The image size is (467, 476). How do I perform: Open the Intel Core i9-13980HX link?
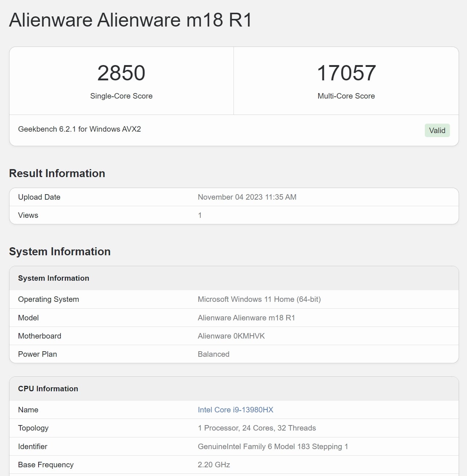coord(235,410)
